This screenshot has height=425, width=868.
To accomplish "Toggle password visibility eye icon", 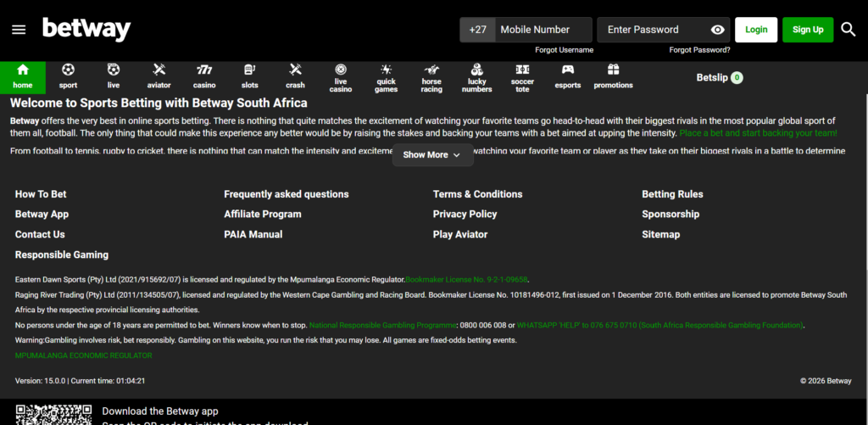I will pos(717,30).
